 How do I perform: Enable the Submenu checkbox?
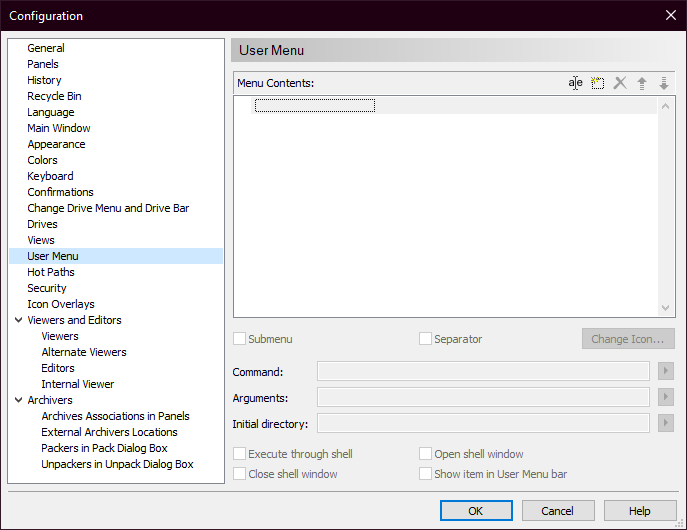(x=240, y=339)
